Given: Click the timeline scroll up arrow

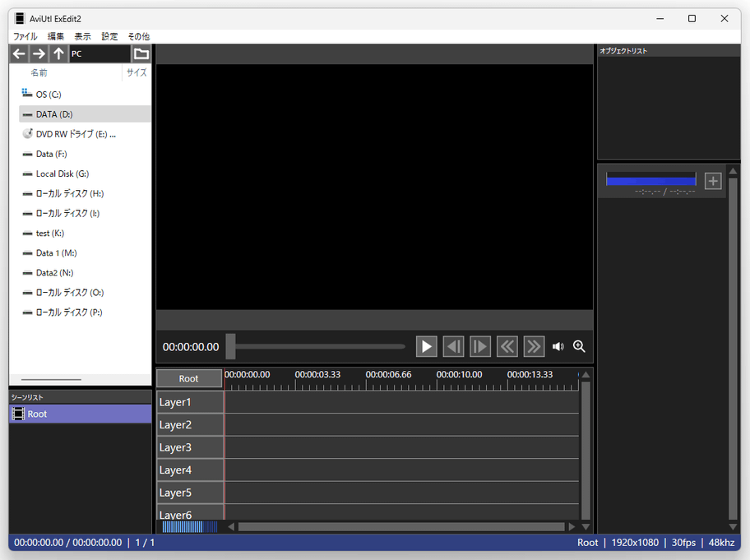Looking at the screenshot, I should (x=586, y=374).
